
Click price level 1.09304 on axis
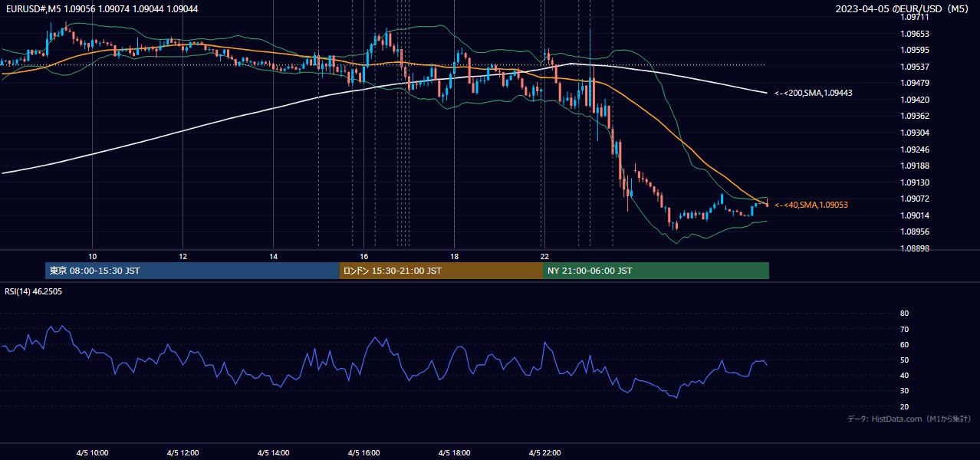click(914, 133)
